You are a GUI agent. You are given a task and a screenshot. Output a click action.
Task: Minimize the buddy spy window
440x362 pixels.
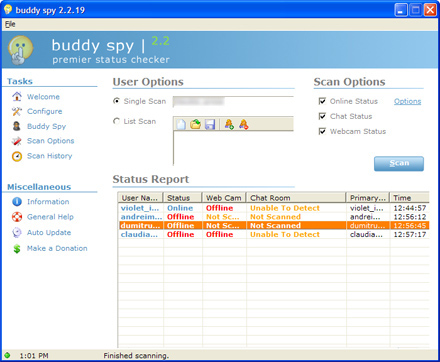(x=401, y=10)
